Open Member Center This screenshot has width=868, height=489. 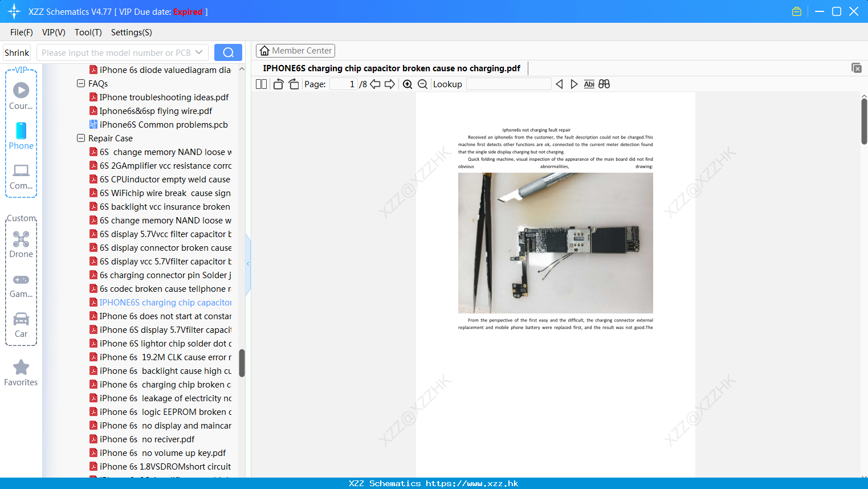pyautogui.click(x=295, y=51)
